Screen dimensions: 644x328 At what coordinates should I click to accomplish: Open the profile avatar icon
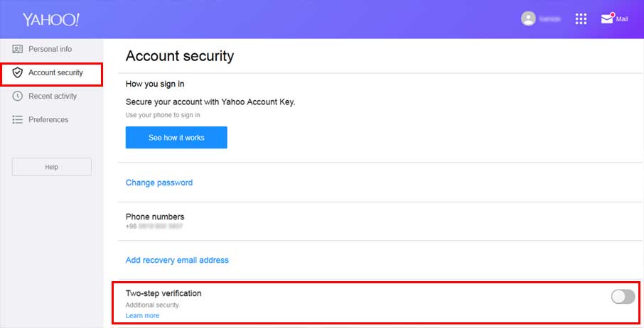(528, 18)
